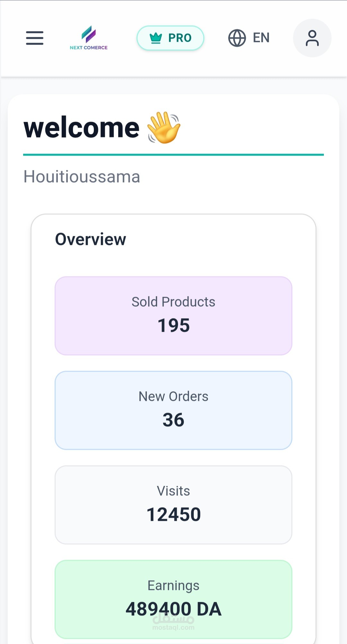Click the waving hand emoji

click(x=164, y=128)
